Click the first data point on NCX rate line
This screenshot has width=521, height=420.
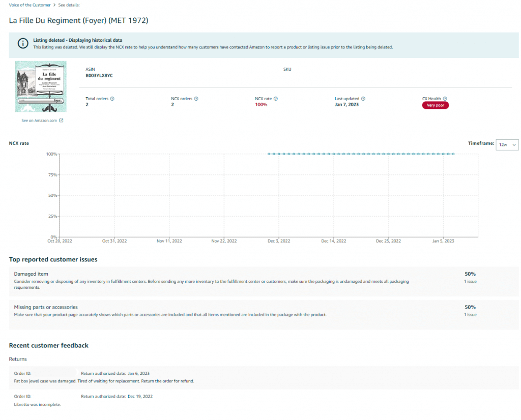(x=269, y=154)
